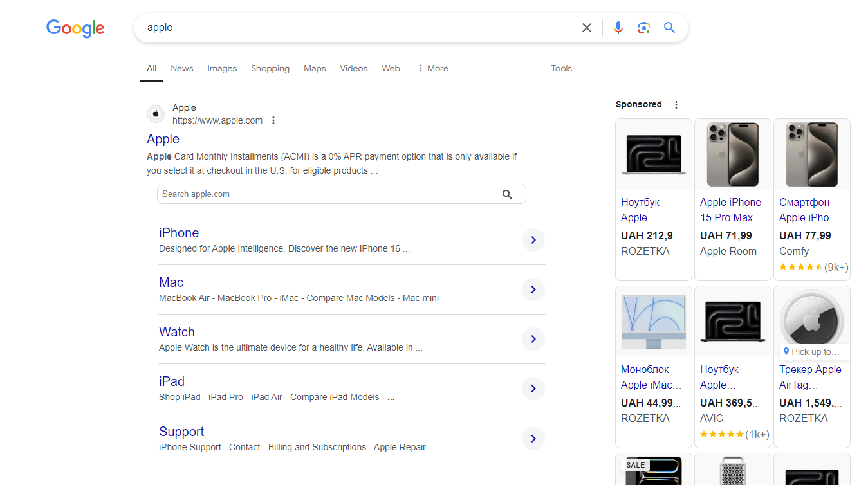The height and width of the screenshot is (485, 868).
Task: Expand the Support sitelink arrow
Action: pyautogui.click(x=533, y=439)
